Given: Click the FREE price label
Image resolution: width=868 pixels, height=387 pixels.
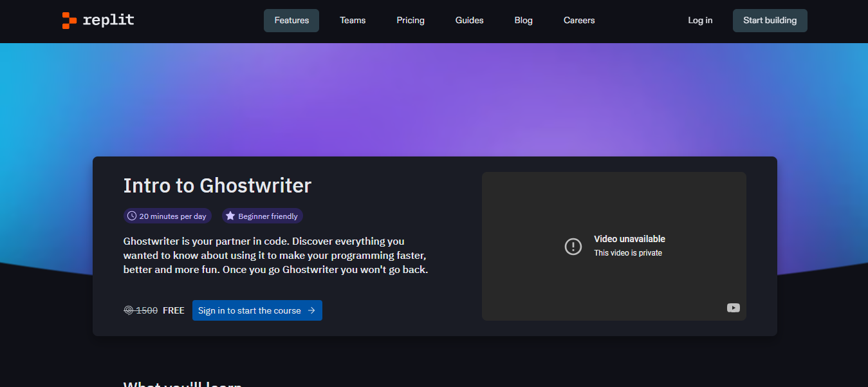Looking at the screenshot, I should point(174,310).
